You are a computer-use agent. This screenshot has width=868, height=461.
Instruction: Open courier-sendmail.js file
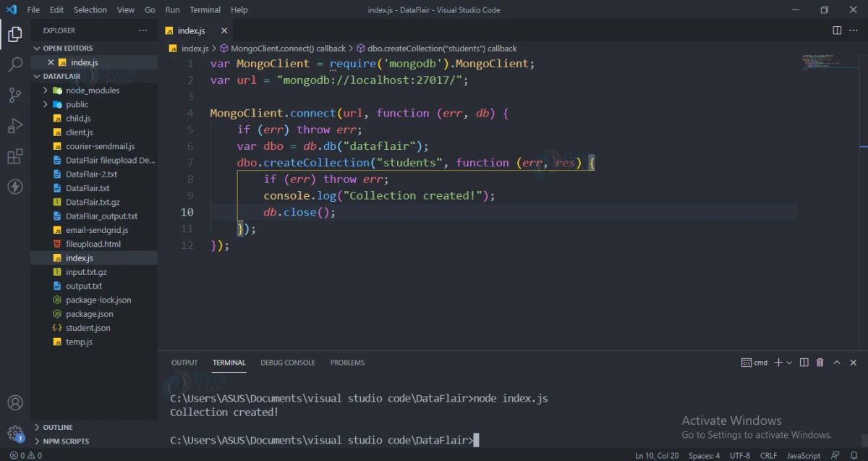click(x=100, y=146)
